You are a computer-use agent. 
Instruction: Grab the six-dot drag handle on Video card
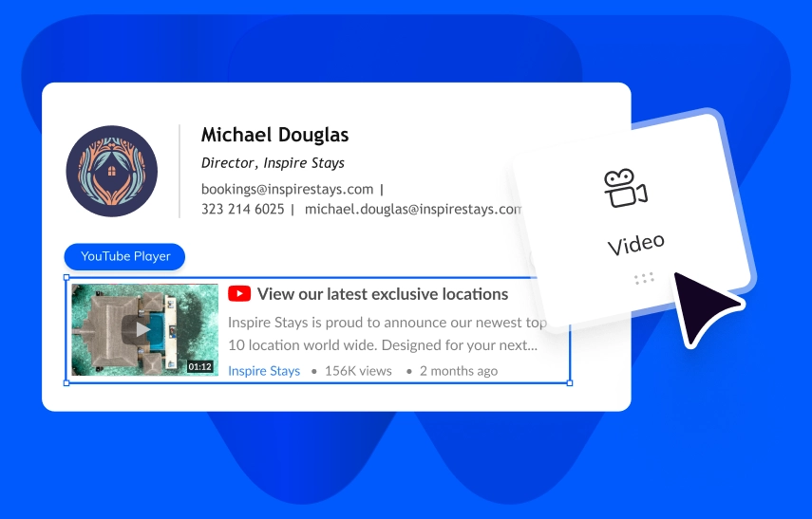pyautogui.click(x=644, y=279)
